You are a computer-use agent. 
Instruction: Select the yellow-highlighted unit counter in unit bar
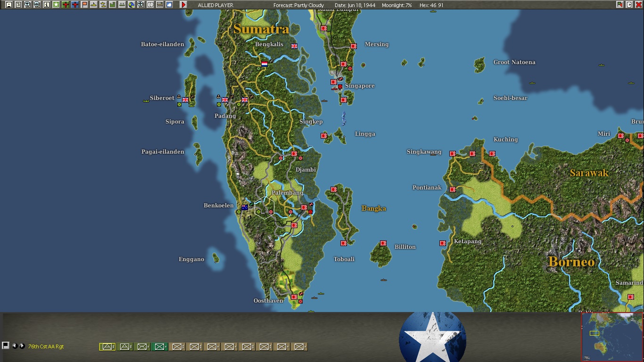click(x=107, y=347)
